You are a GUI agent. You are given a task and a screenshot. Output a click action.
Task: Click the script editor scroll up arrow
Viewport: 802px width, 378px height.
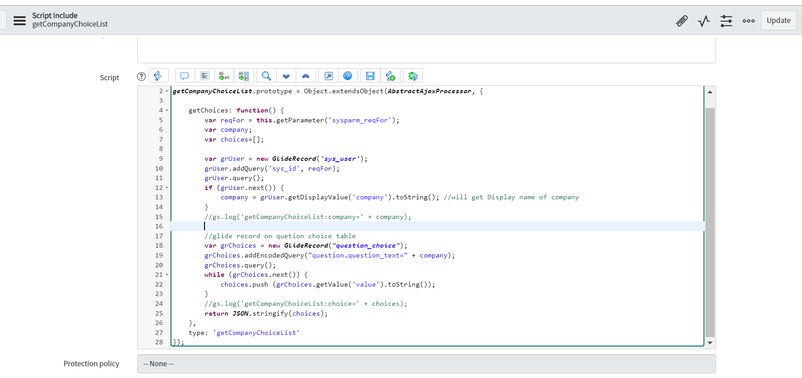click(710, 92)
